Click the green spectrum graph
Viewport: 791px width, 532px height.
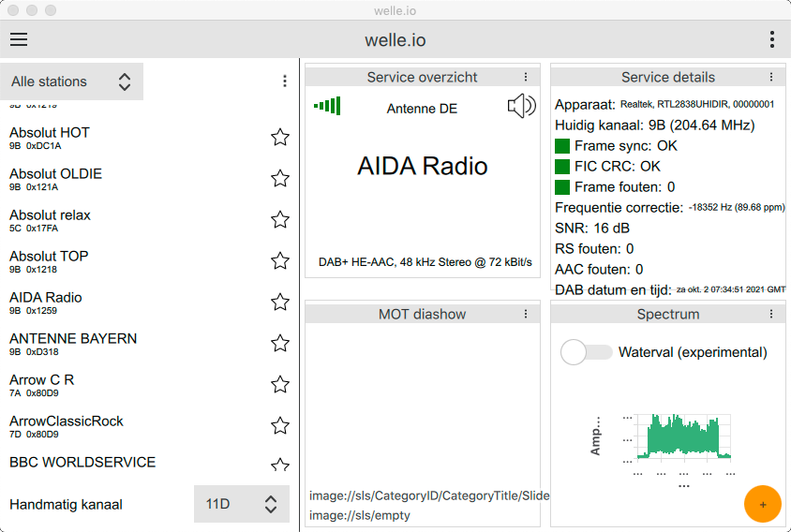683,436
